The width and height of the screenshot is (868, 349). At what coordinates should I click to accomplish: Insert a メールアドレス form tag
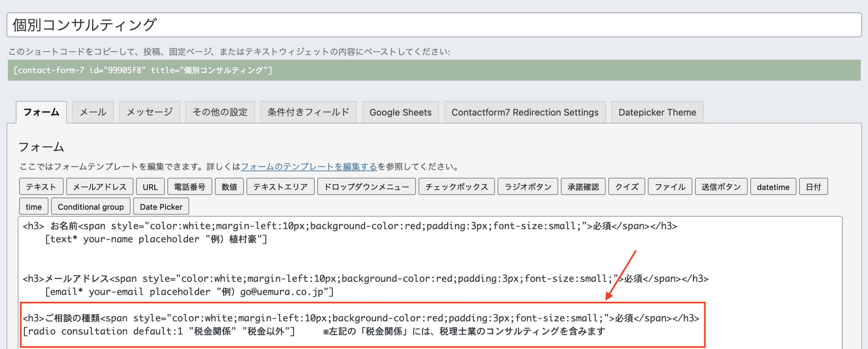point(100,187)
